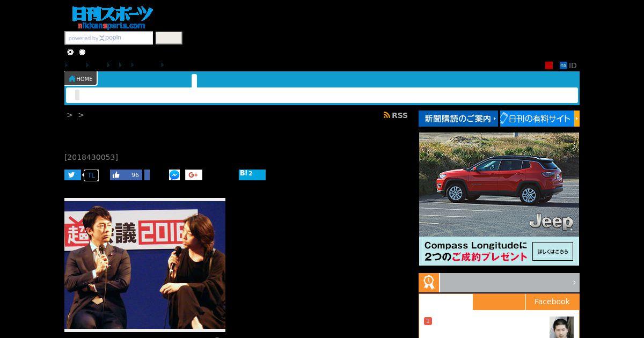This screenshot has width=644, height=338.
Task: Click the article ID text [2018430053]
Action: 91,157
